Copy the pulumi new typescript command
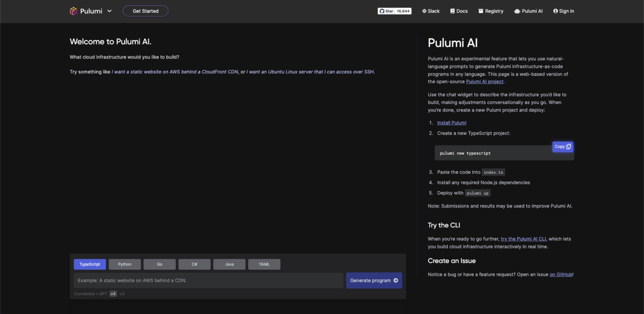The image size is (644, 314). pyautogui.click(x=563, y=147)
